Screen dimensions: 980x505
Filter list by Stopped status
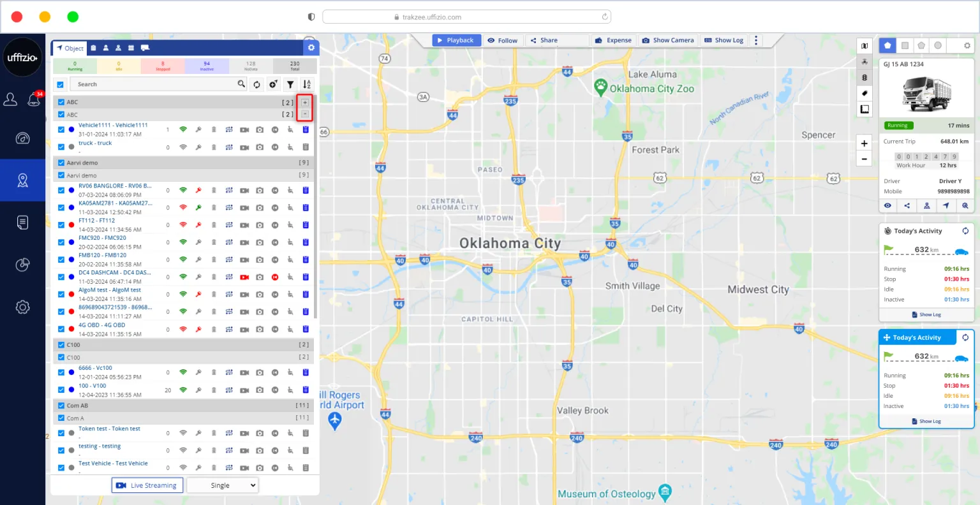[163, 66]
